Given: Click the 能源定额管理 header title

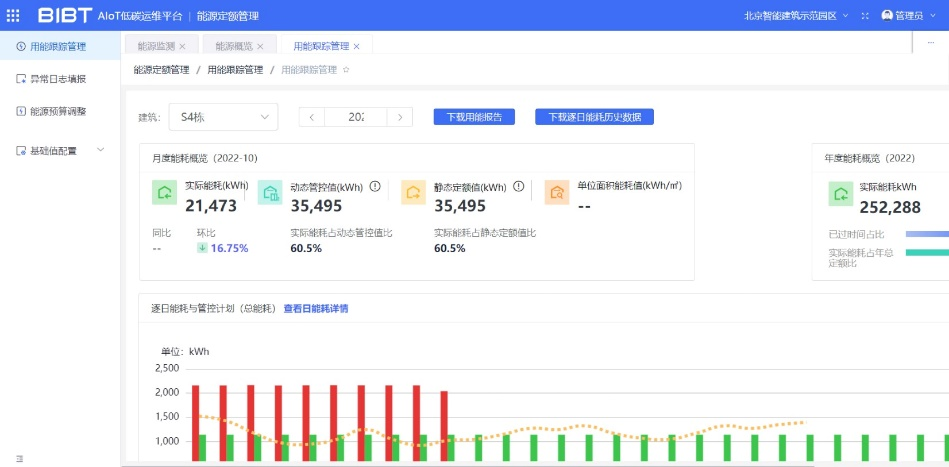Looking at the screenshot, I should pos(228,16).
